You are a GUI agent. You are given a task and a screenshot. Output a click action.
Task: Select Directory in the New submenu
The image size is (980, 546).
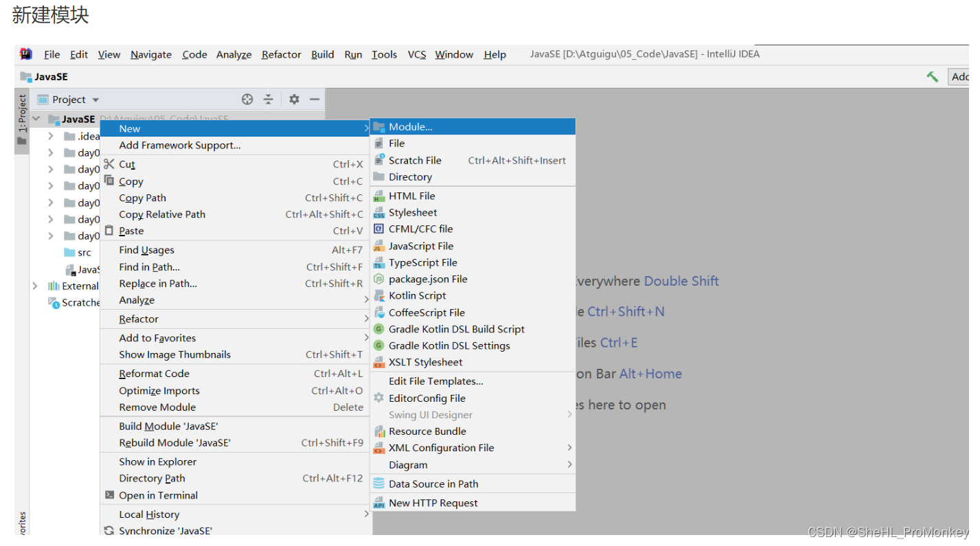coord(472,177)
